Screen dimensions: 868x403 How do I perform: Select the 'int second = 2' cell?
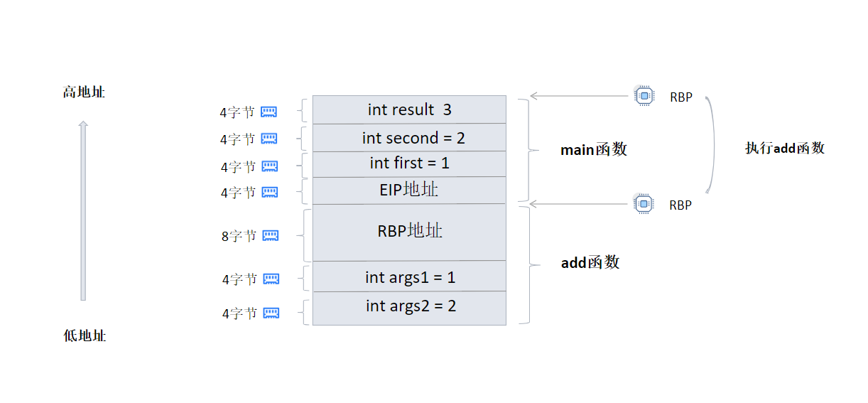coord(409,137)
